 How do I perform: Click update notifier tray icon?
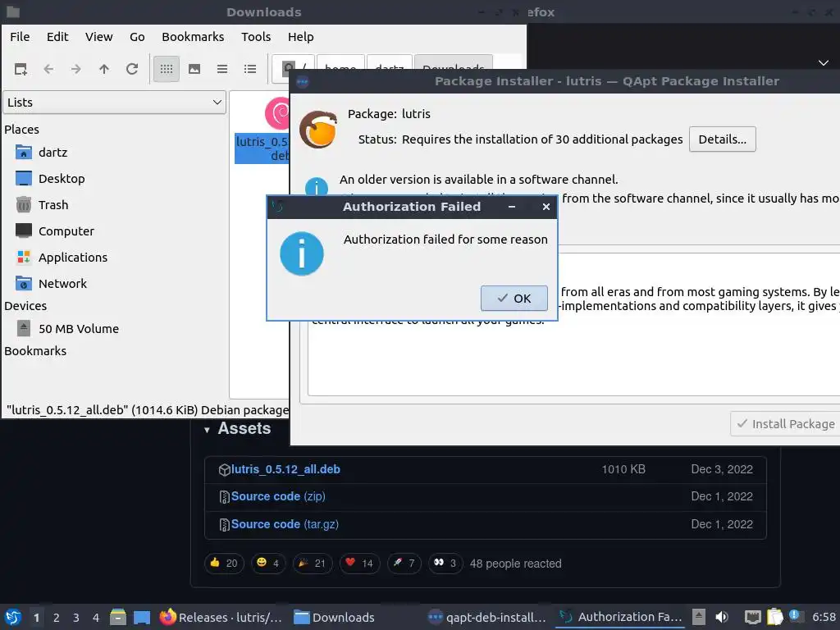click(x=794, y=616)
